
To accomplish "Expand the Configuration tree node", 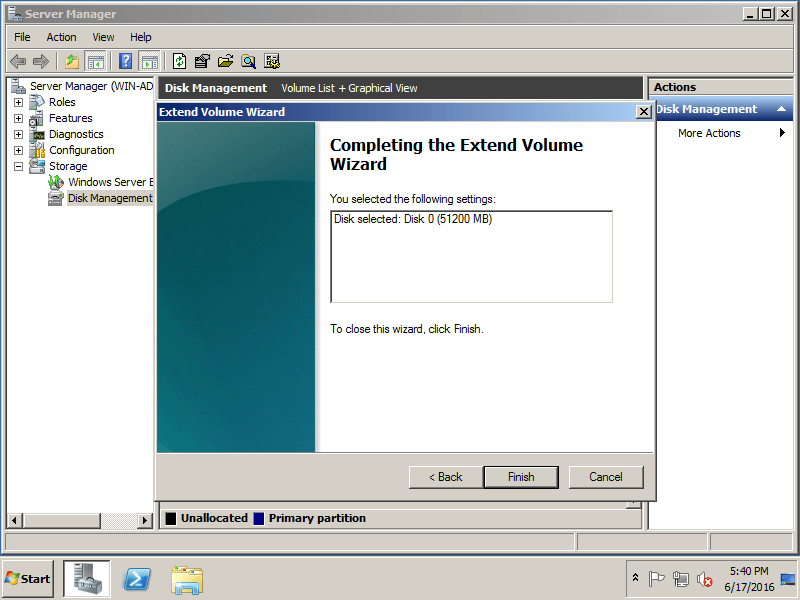I will (18, 151).
